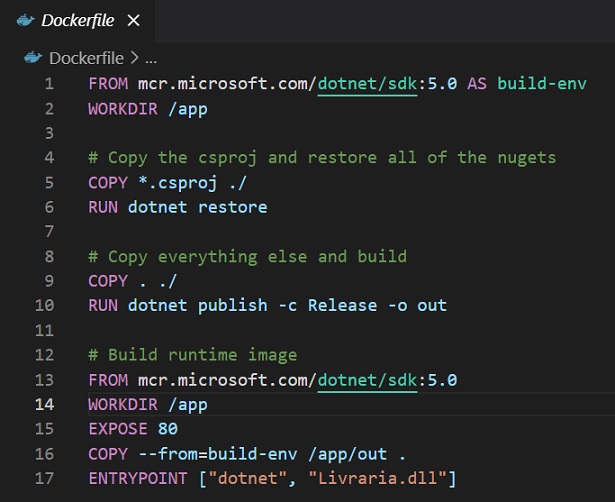615x502 pixels.
Task: Select the Dockerfile tab title
Action: [x=78, y=20]
